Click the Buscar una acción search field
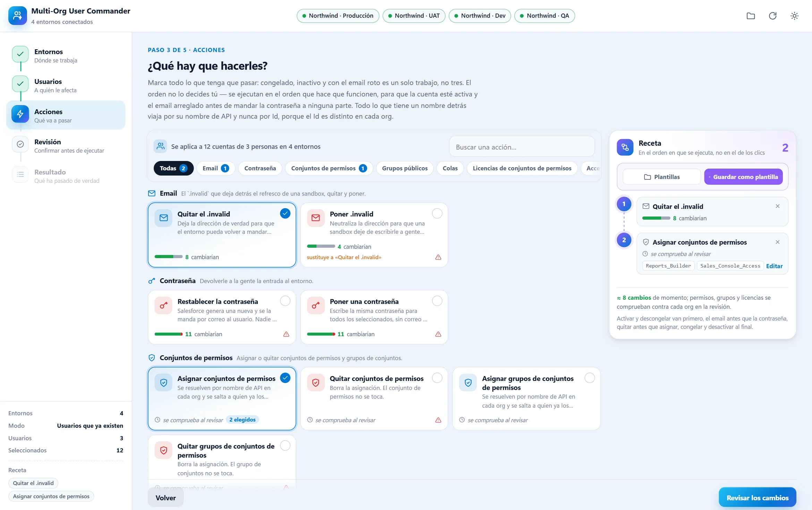The height and width of the screenshot is (510, 812). 522,147
